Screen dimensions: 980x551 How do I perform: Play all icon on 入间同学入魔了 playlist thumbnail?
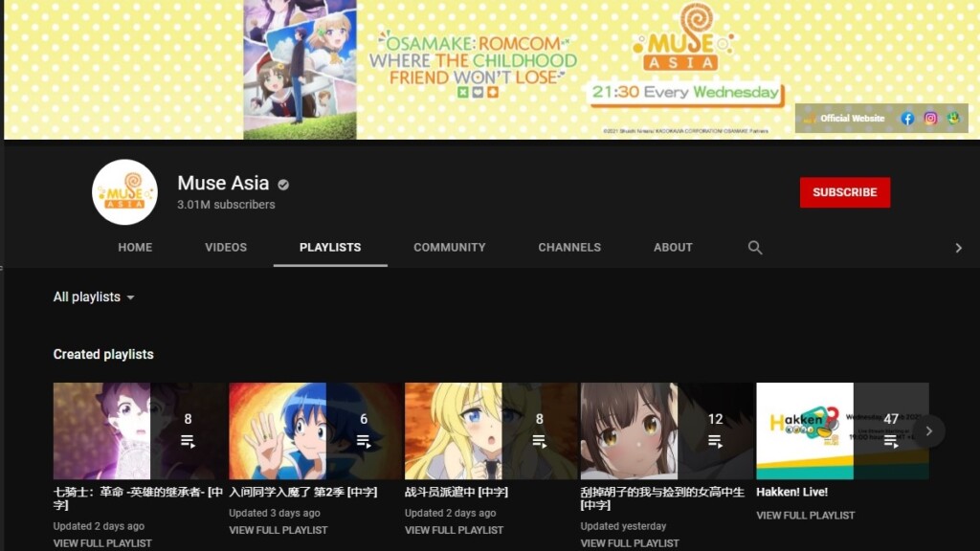point(363,441)
